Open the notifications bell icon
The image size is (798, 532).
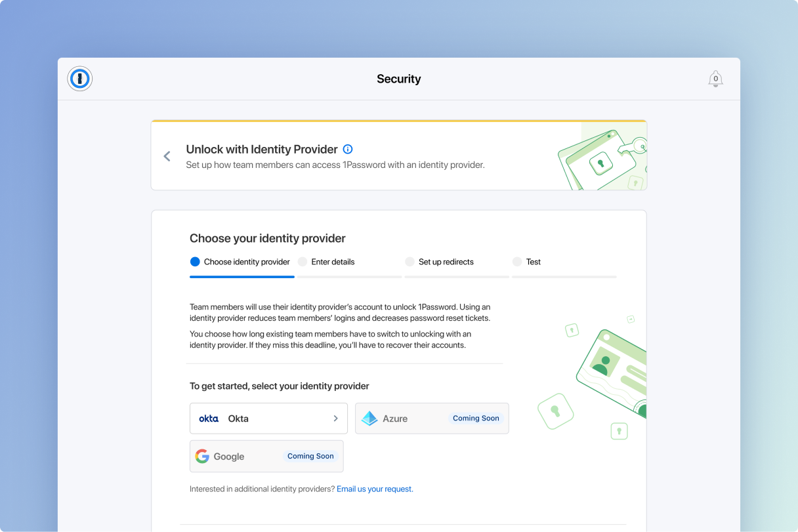point(716,79)
